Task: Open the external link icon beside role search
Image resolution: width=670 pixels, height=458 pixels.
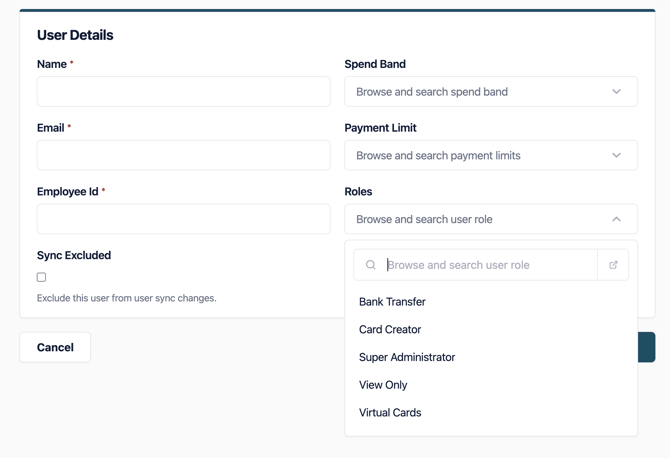Action: click(613, 265)
